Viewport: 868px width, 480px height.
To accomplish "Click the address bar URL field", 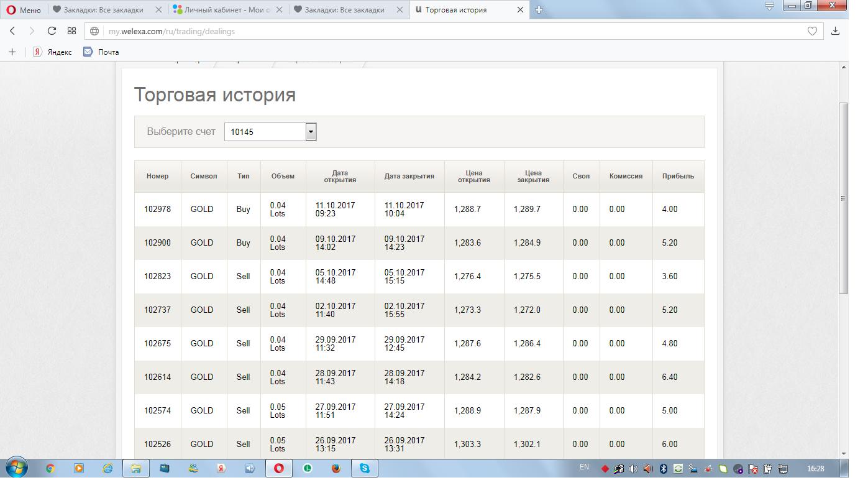I will [435, 31].
